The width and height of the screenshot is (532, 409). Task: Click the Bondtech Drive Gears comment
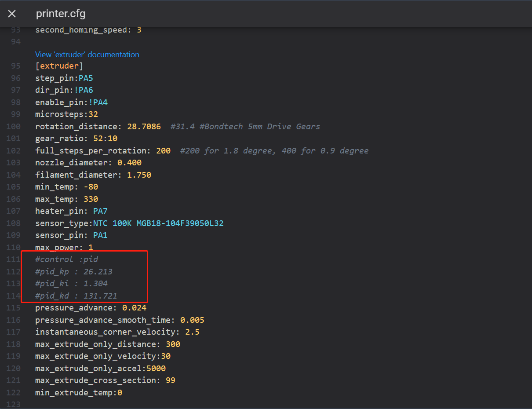[245, 127]
